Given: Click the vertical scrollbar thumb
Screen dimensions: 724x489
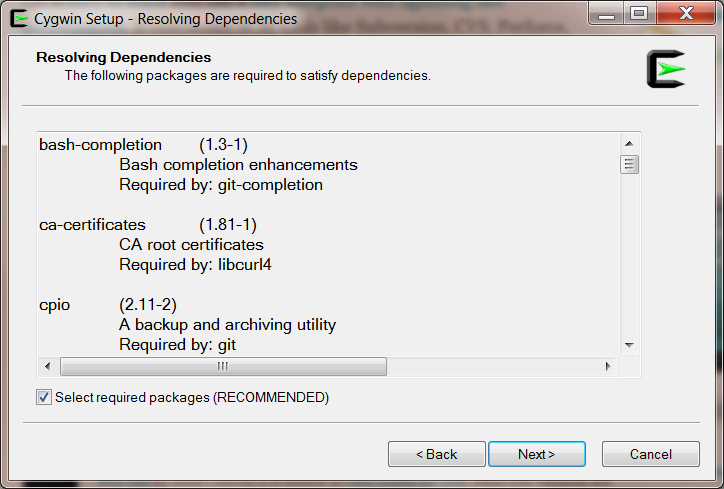Looking at the screenshot, I should coord(629,164).
